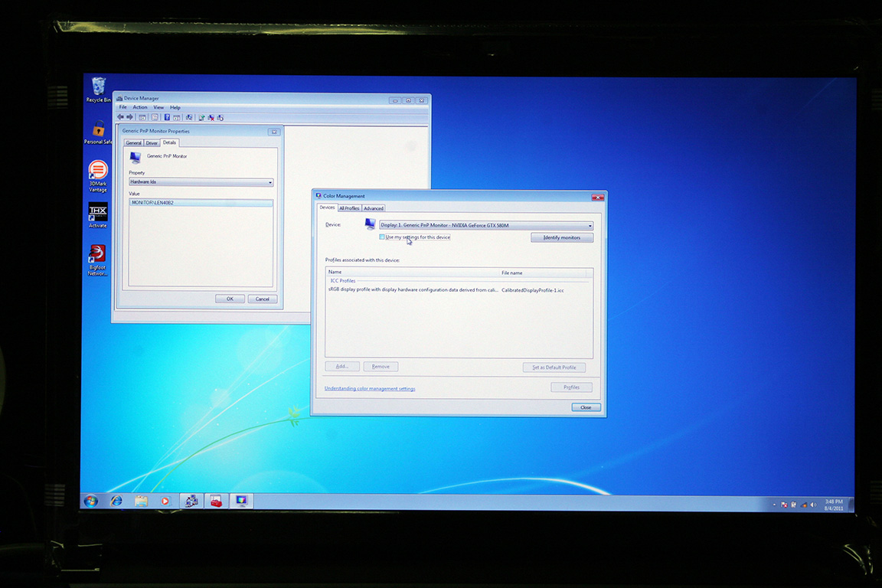Image resolution: width=882 pixels, height=588 pixels.
Task: Click the red toolbox taskbar icon
Action: 217,500
